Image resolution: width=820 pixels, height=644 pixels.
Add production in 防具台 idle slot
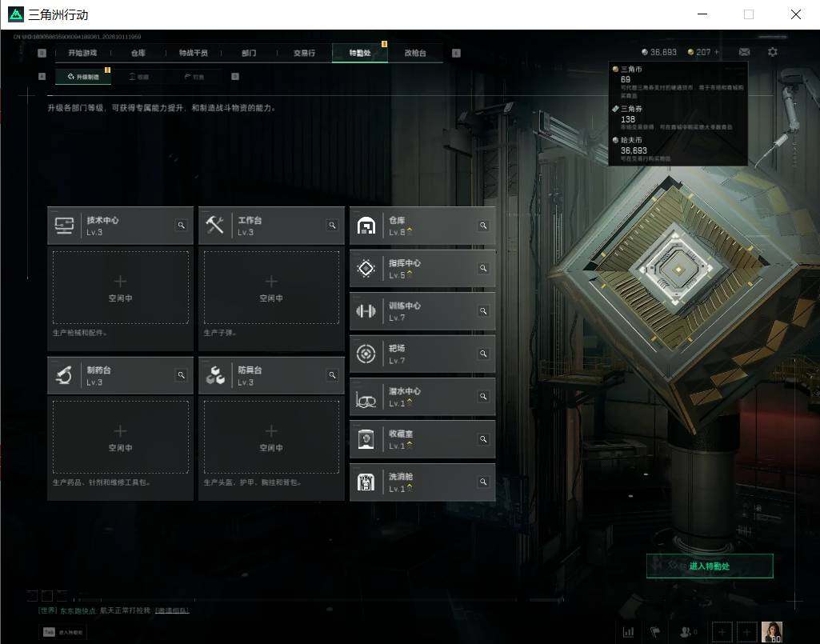click(x=271, y=437)
